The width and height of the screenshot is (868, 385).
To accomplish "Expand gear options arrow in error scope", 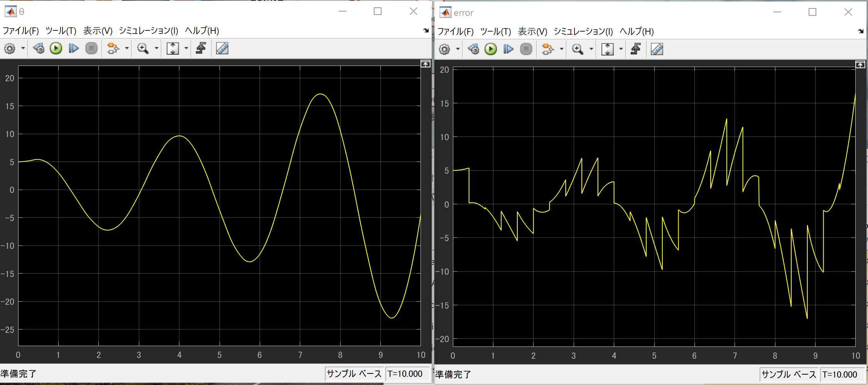I will (458, 49).
